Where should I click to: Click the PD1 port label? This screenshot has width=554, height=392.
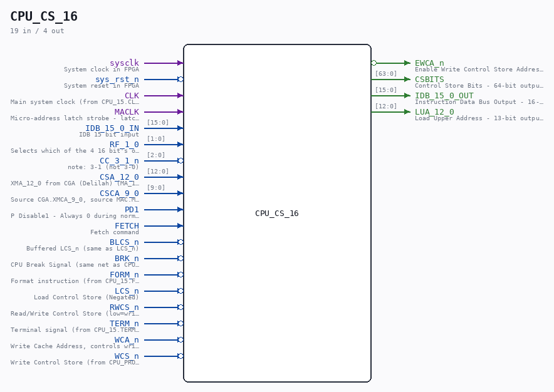(132, 209)
